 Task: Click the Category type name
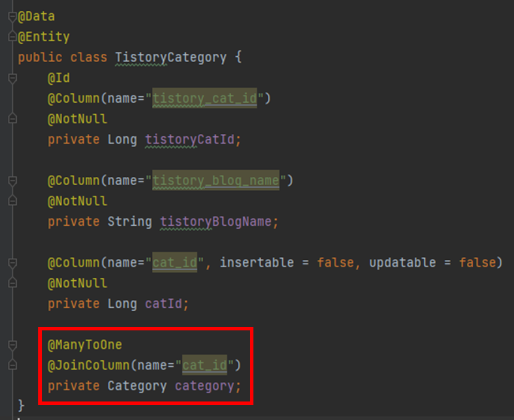137,386
